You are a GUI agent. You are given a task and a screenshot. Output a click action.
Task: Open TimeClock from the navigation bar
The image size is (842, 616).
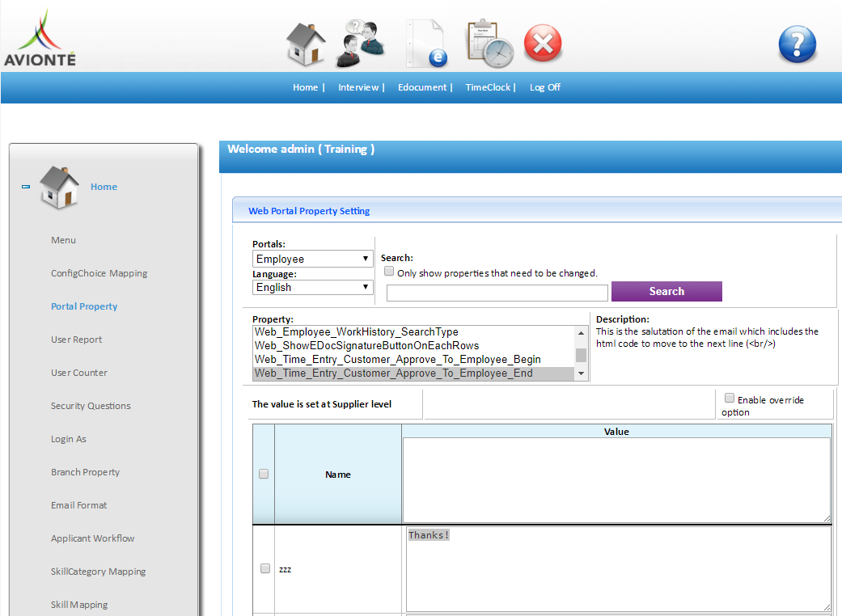(488, 87)
